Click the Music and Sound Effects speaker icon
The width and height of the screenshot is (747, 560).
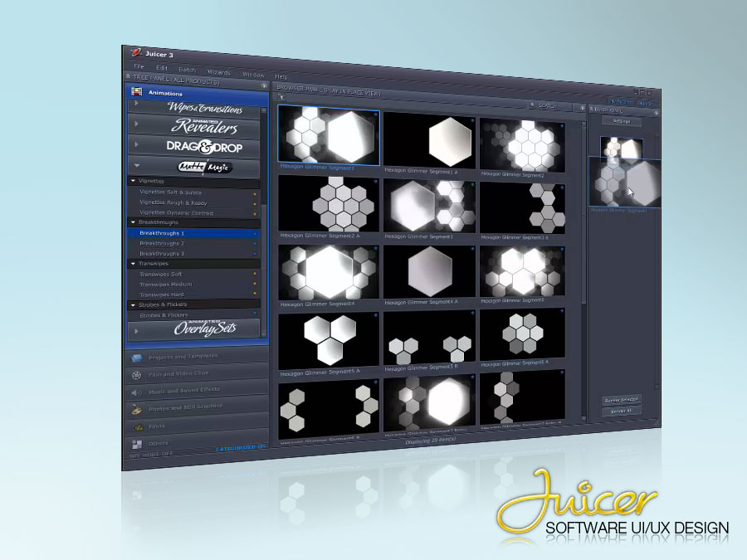(137, 392)
